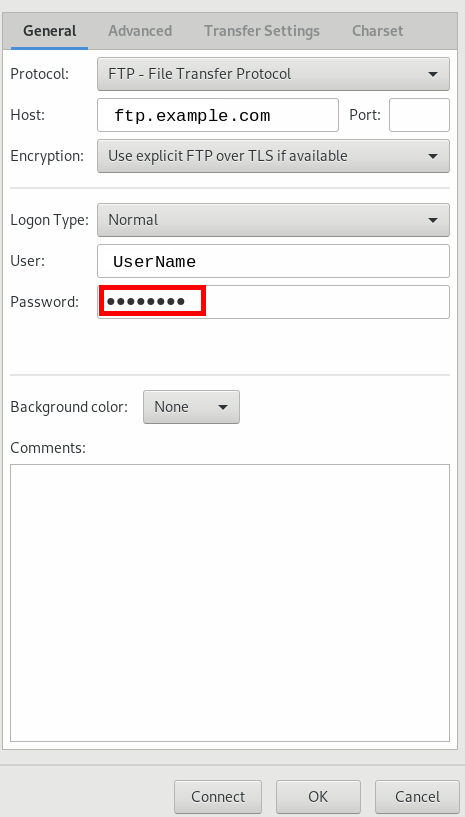Click into the Host field

coord(218,115)
